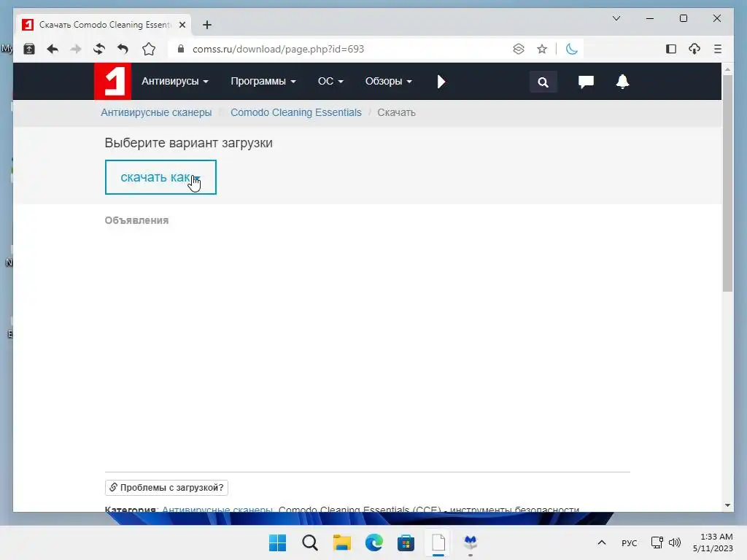Open the Антивирусные сканеры breadcrumb link
Viewport: 747px width, 560px height.
point(156,112)
